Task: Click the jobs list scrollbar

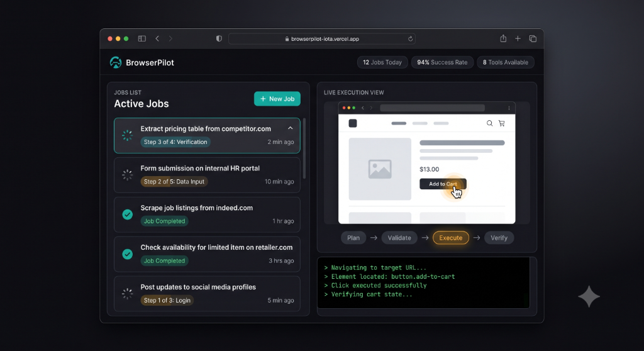Action: 304,148
